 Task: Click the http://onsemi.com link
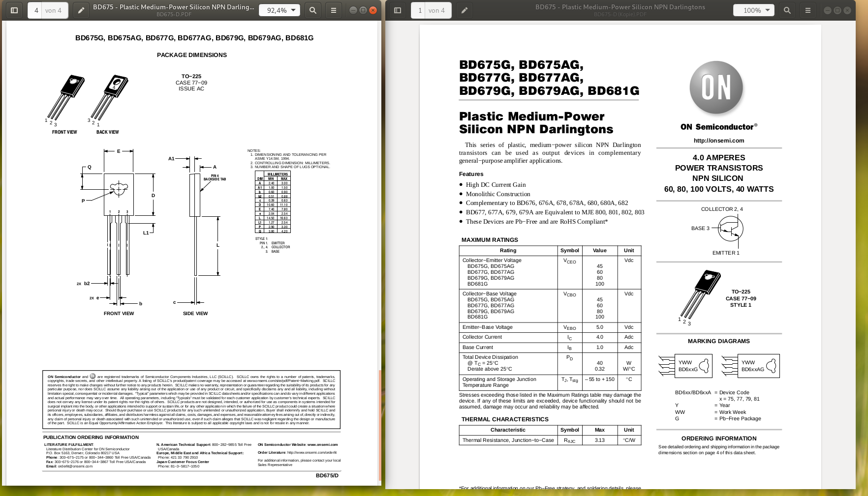point(718,141)
